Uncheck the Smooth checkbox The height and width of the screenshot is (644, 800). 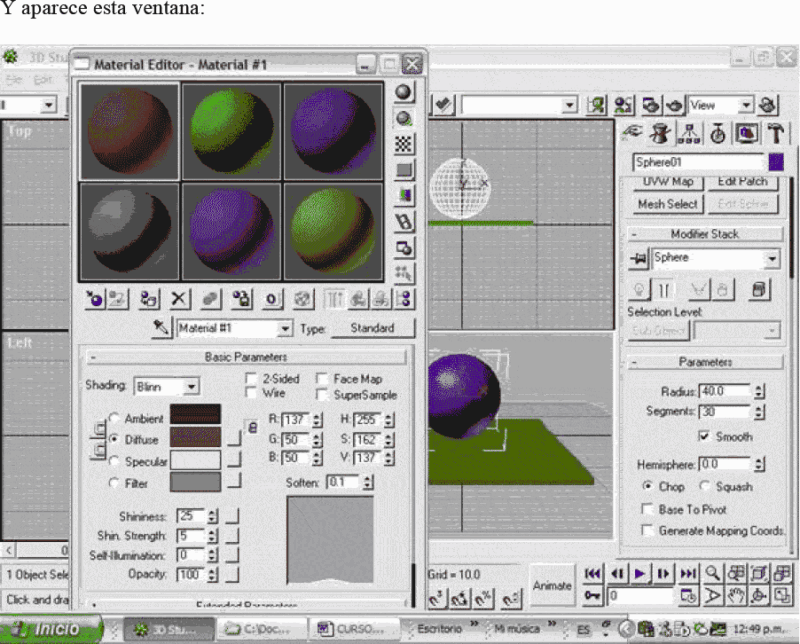pos(704,436)
